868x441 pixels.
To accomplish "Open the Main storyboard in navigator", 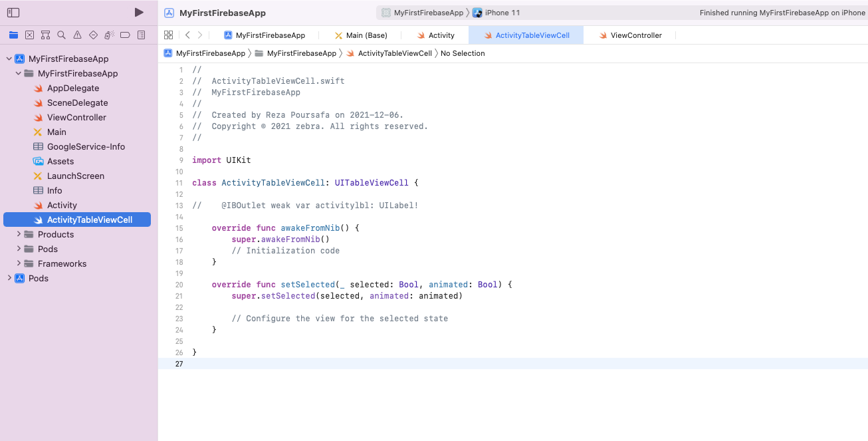I will tap(56, 132).
